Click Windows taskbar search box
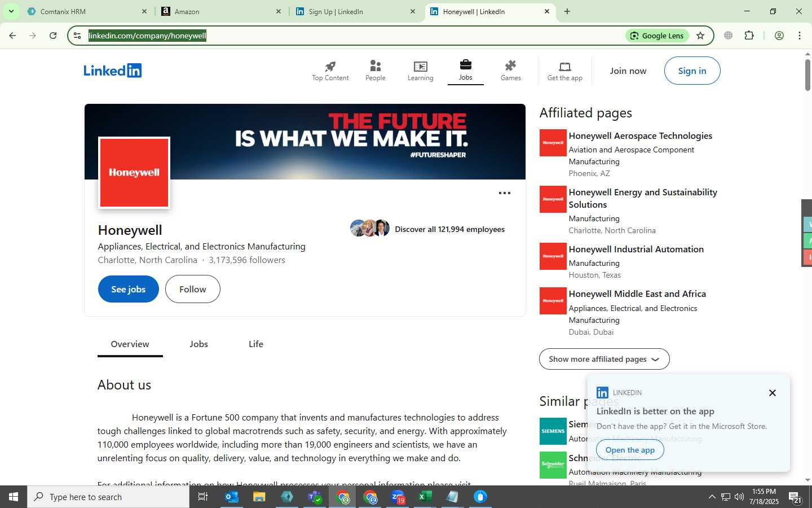Screen dimensions: 812x508 pos(108,497)
